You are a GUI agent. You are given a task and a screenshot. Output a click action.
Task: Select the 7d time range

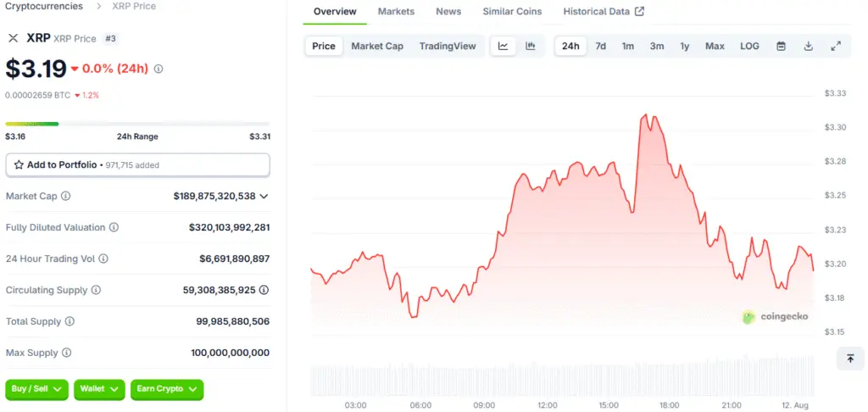(601, 47)
